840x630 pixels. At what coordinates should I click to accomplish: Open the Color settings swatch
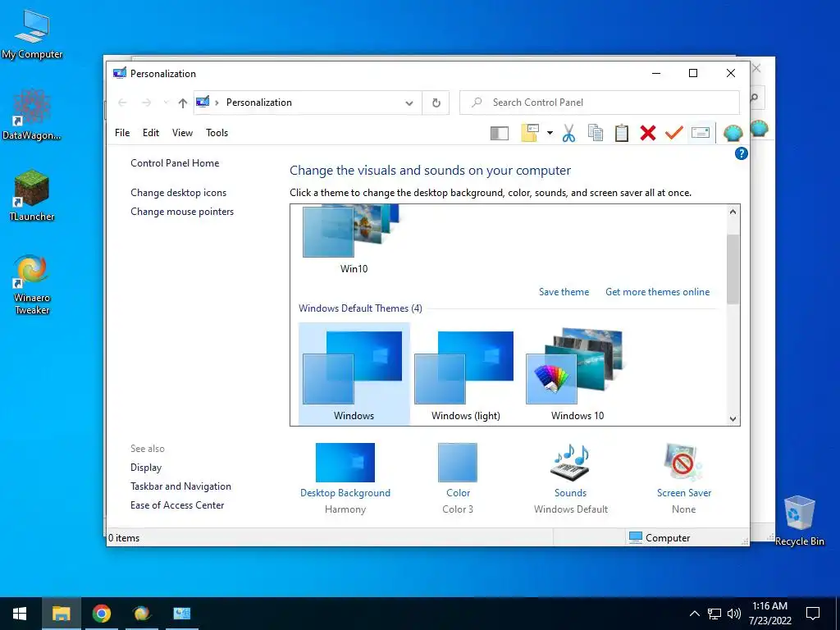click(x=458, y=478)
